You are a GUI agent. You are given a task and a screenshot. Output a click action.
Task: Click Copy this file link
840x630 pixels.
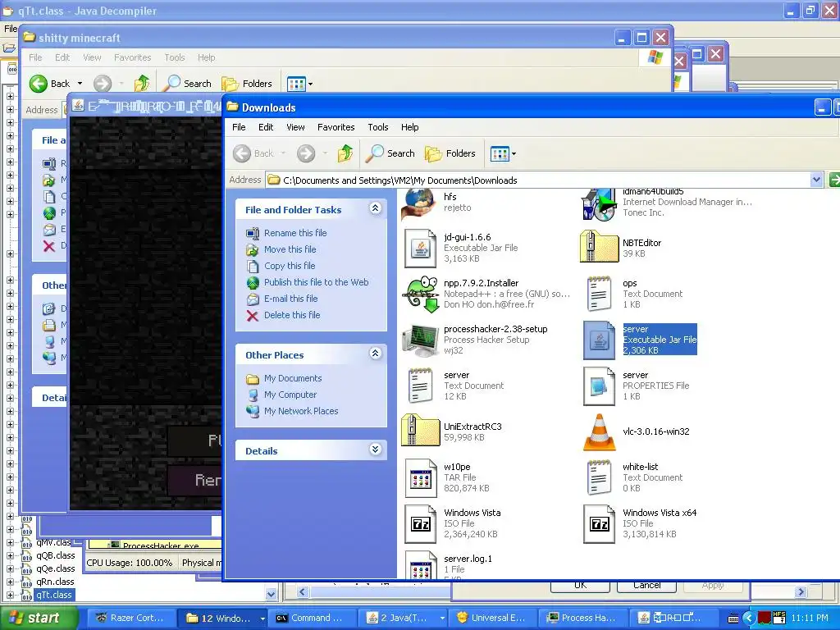[x=290, y=267]
